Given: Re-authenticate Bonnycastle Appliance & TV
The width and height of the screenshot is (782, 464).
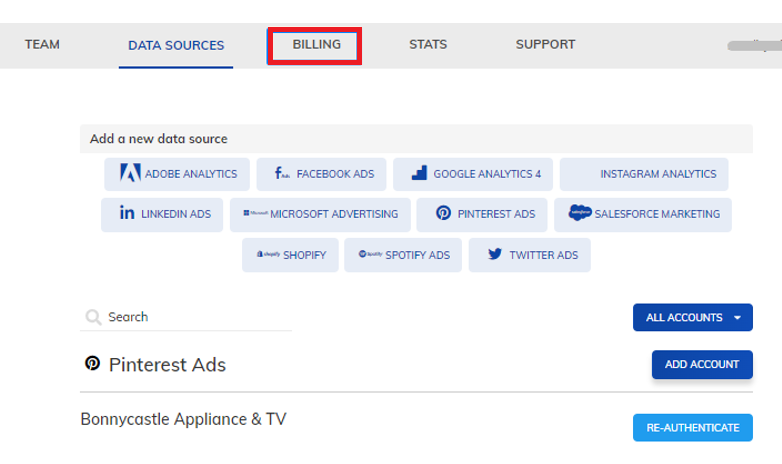Looking at the screenshot, I should point(693,428).
